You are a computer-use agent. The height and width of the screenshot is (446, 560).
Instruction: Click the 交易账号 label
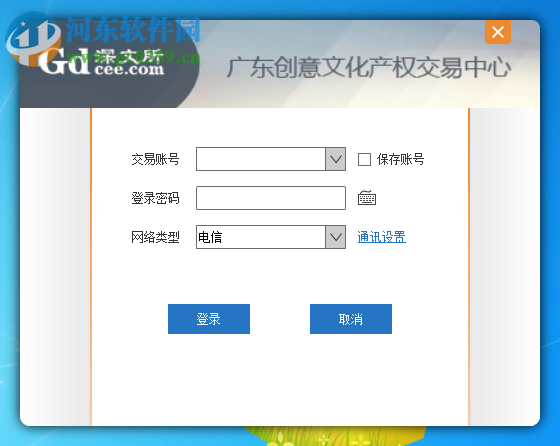155,159
